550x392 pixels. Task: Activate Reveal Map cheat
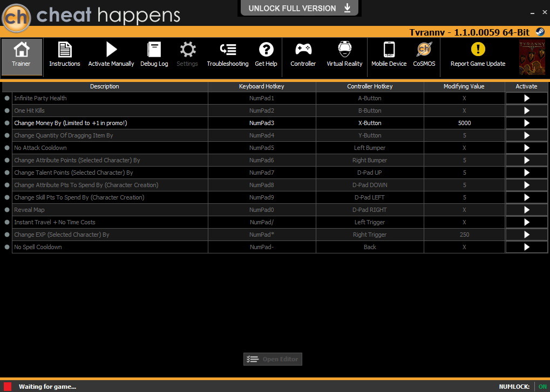pos(526,210)
